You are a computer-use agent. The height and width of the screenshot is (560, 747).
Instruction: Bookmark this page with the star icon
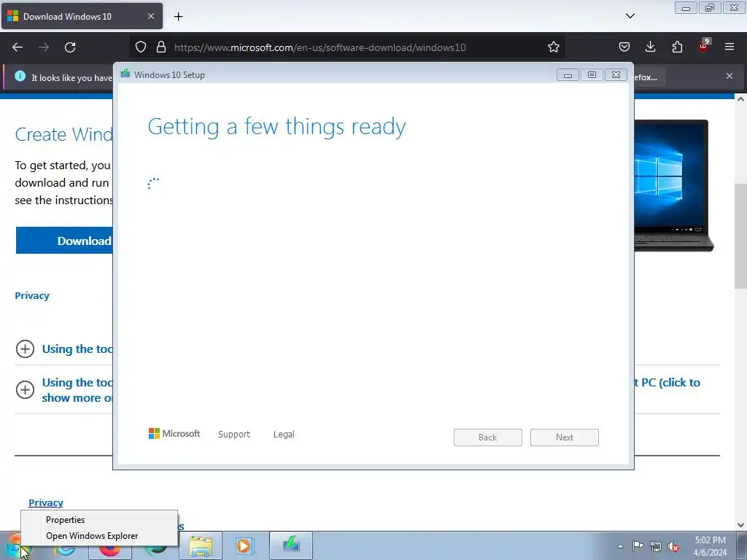pos(553,47)
